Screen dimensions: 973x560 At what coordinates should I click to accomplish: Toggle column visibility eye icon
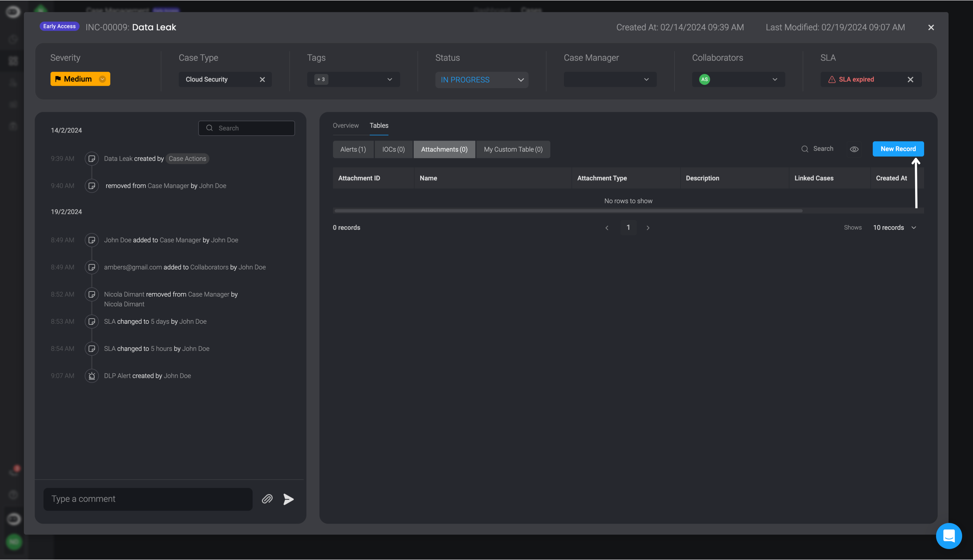click(x=854, y=149)
